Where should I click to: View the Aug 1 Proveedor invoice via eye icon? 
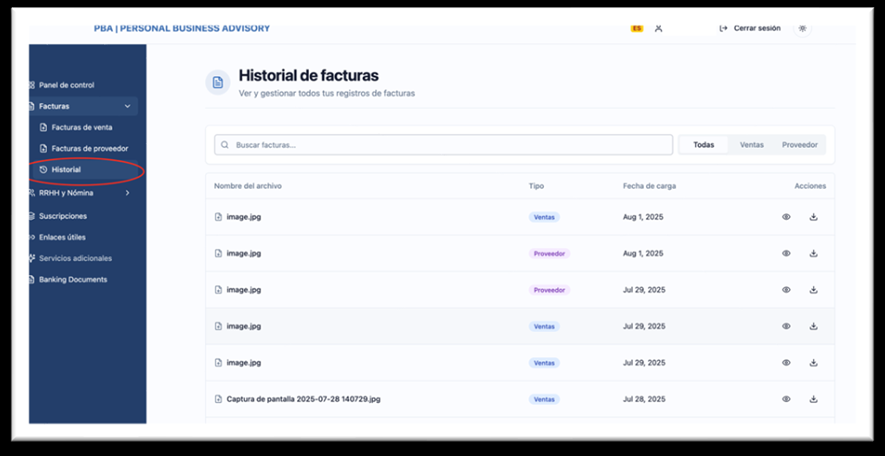point(786,253)
